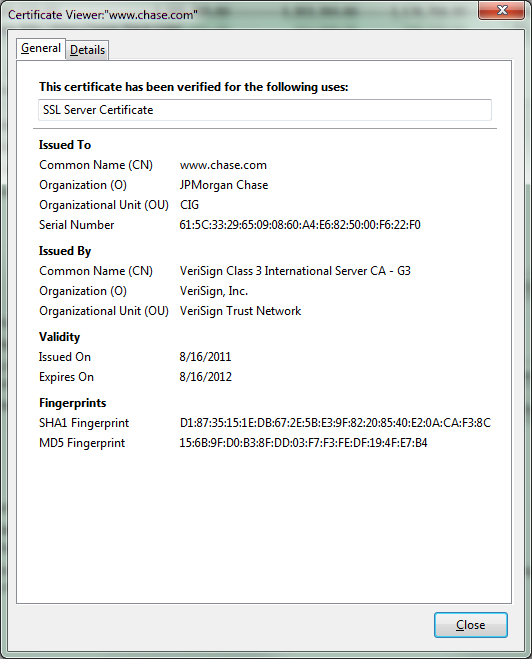The height and width of the screenshot is (659, 532).
Task: Click the serial number value 61:5C:33:29...
Action: 300,225
